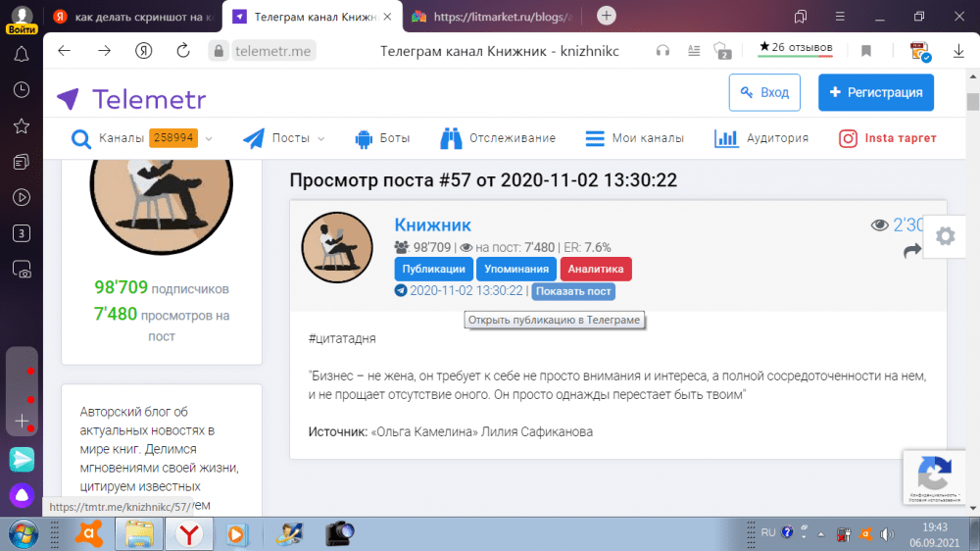
Task: View the 26 отзывов site rating
Action: (795, 47)
